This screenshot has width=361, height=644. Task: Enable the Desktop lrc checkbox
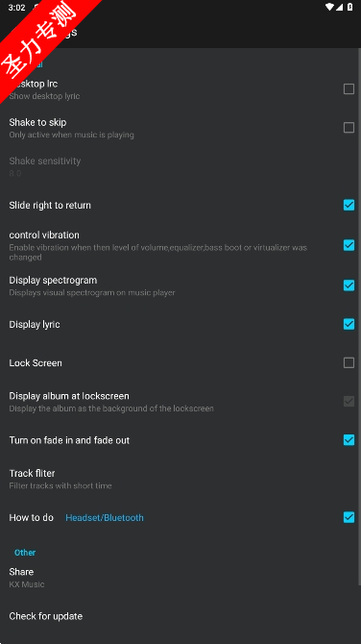point(349,88)
